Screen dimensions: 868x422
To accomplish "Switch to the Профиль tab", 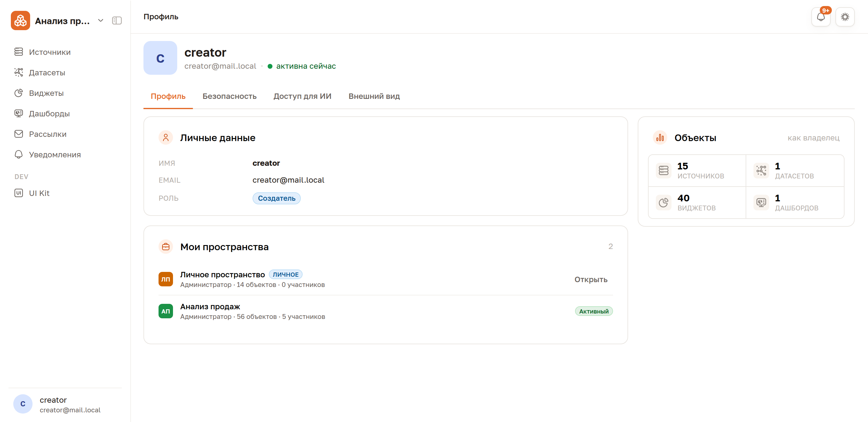I will pos(168,96).
